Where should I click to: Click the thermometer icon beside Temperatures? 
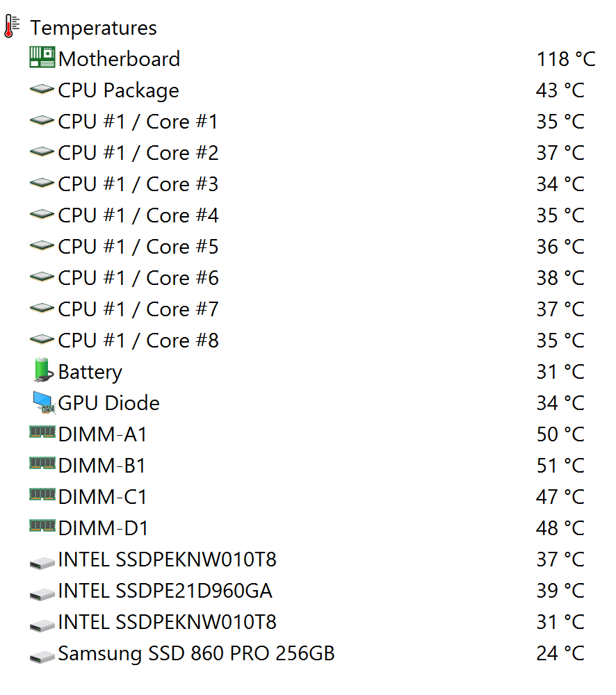tap(12, 26)
